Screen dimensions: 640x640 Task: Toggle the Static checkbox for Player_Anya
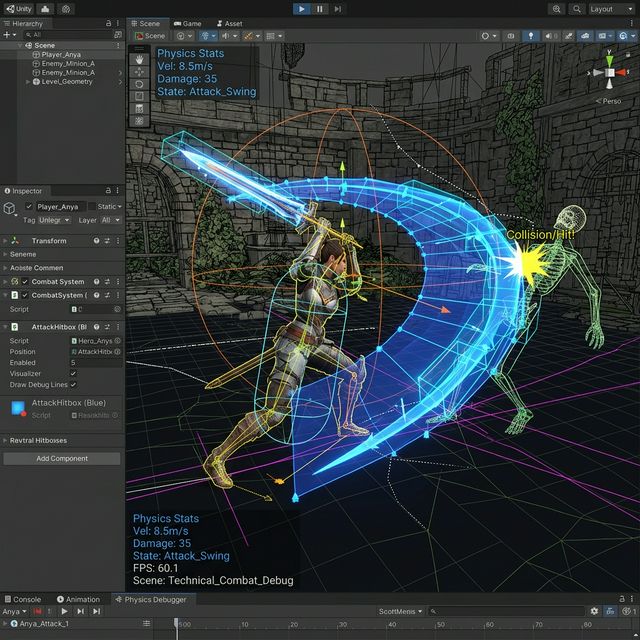pyautogui.click(x=91, y=207)
